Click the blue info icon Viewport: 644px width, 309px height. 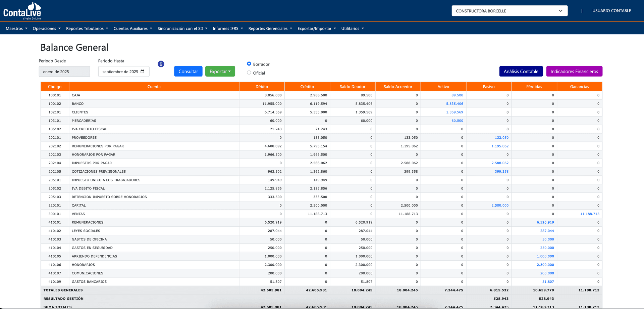[161, 64]
